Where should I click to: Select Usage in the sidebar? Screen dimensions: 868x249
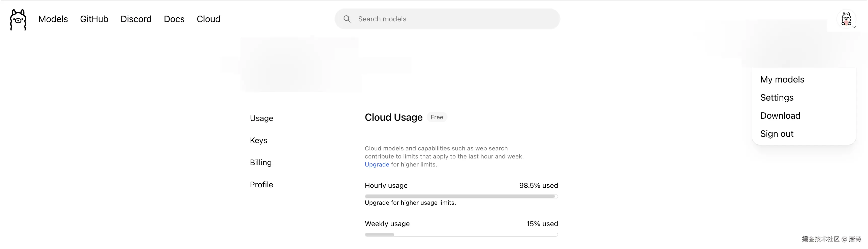point(261,118)
